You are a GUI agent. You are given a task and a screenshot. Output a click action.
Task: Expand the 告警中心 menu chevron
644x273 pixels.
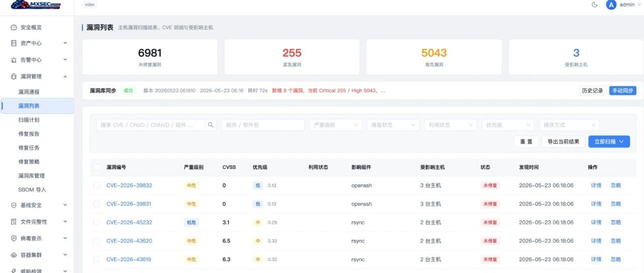tap(65, 60)
